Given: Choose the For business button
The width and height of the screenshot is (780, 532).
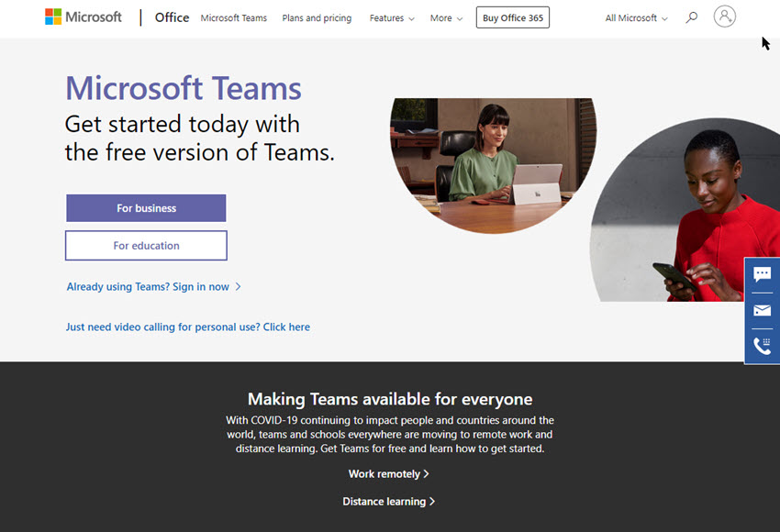Looking at the screenshot, I should (146, 208).
